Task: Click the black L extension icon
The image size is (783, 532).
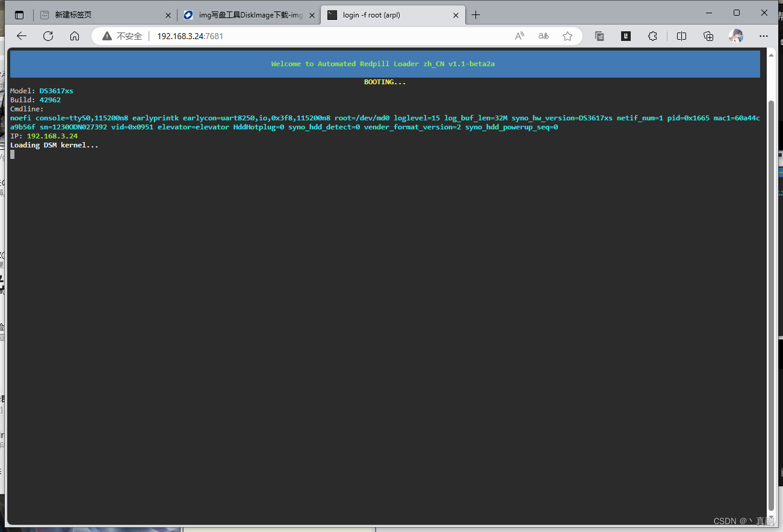Action: [x=626, y=36]
